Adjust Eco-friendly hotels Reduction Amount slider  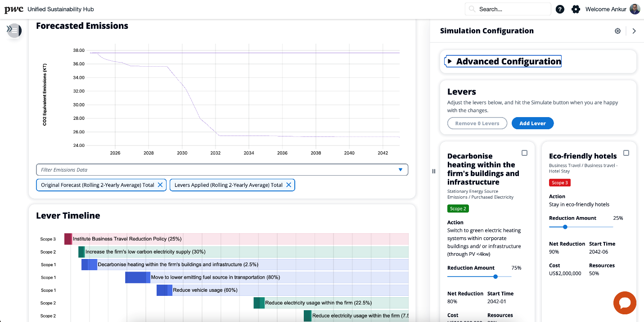point(565,227)
